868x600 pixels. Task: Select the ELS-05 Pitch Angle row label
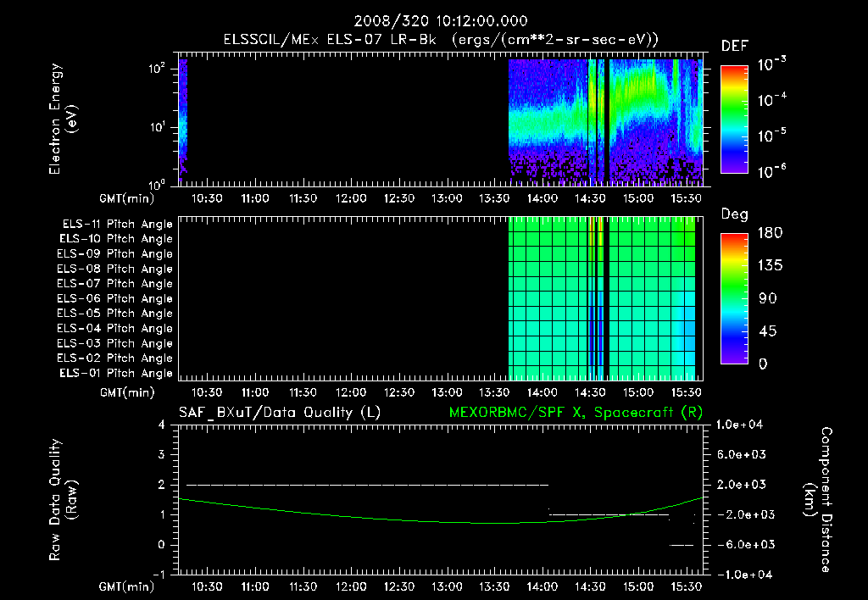(x=114, y=314)
